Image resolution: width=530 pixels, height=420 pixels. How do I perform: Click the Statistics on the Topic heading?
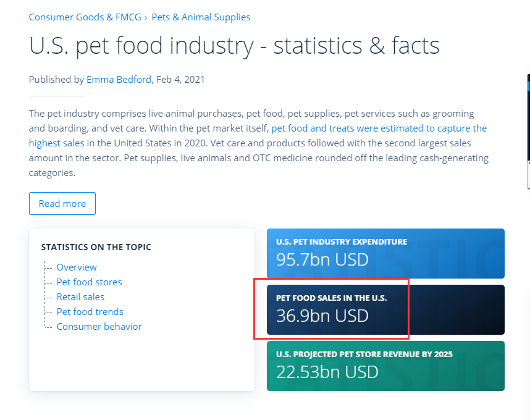point(96,247)
